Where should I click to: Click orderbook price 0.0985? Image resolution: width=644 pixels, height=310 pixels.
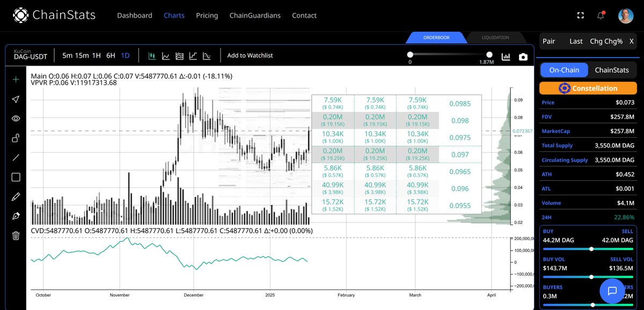click(460, 104)
